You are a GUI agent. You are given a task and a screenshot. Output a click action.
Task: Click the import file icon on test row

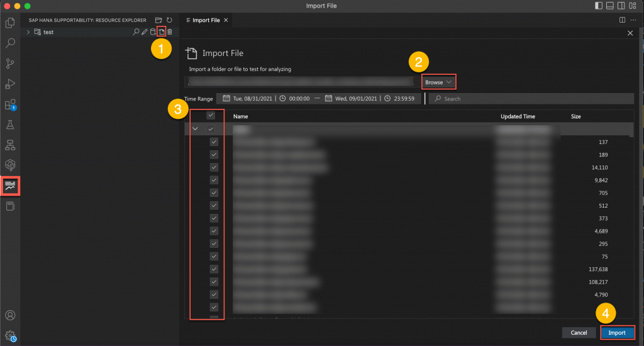[162, 31]
